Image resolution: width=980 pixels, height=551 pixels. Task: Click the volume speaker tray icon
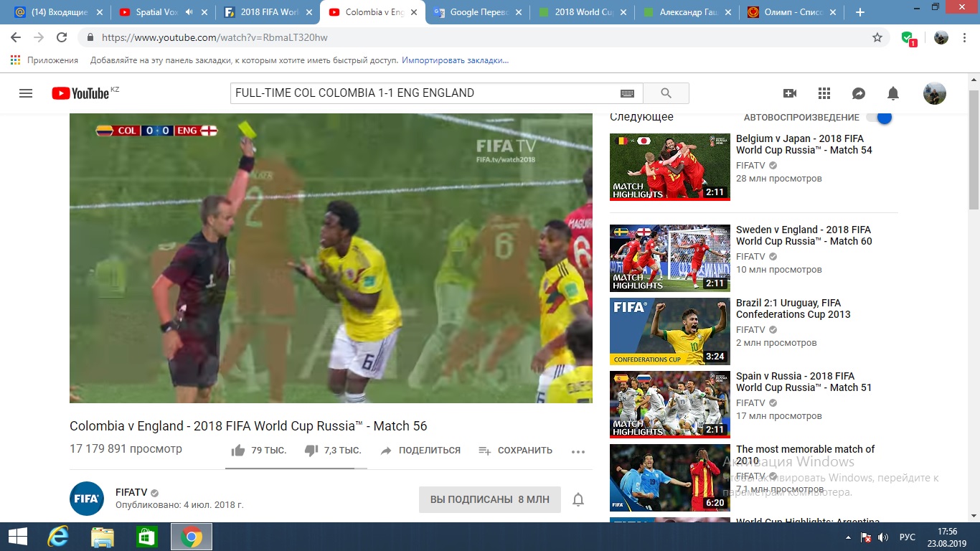pyautogui.click(x=883, y=537)
